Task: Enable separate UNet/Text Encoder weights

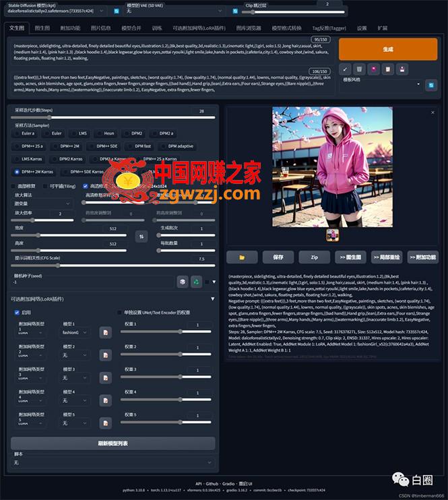Action: tap(119, 313)
